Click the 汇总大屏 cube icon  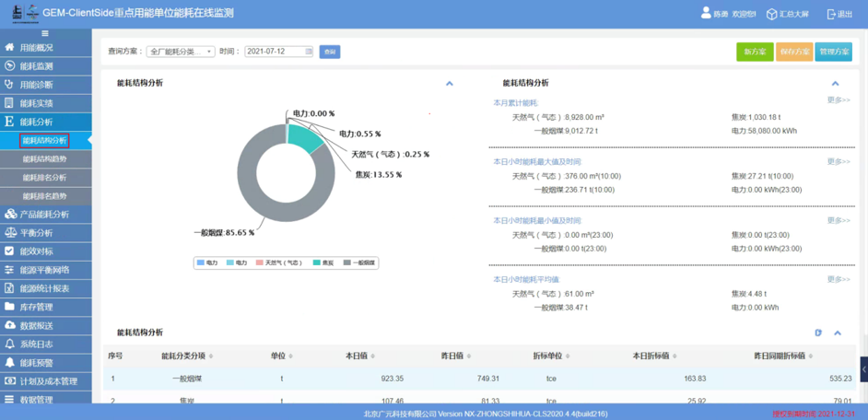pos(771,14)
